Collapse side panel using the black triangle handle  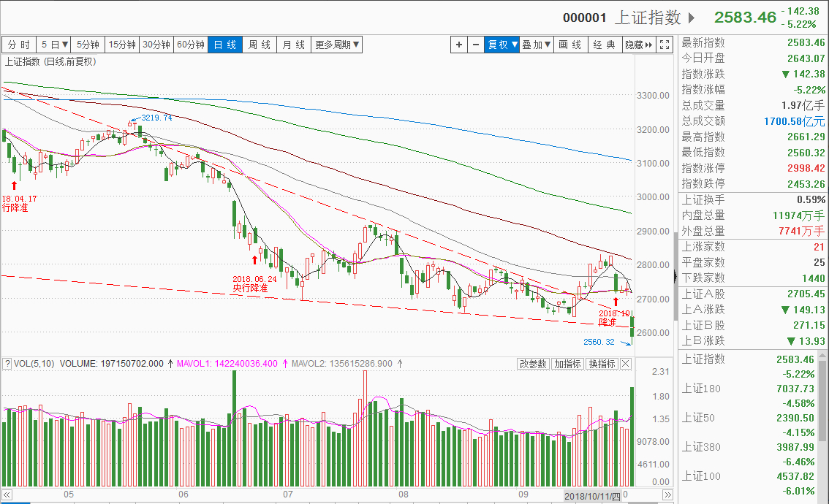point(675,276)
